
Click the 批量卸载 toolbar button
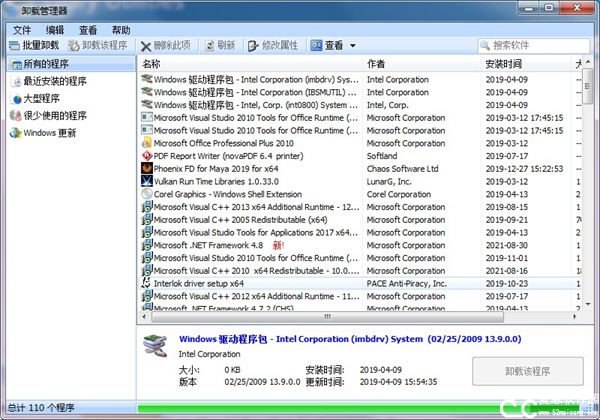[34, 46]
